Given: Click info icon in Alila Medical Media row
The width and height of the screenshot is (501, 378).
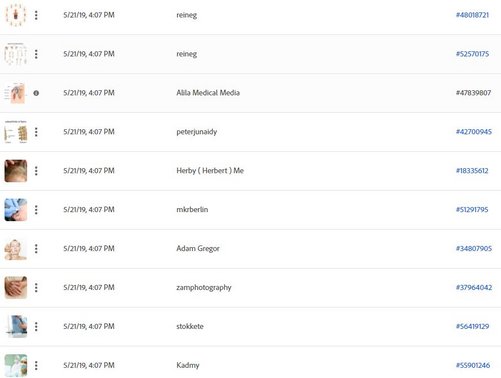Looking at the screenshot, I should [36, 93].
